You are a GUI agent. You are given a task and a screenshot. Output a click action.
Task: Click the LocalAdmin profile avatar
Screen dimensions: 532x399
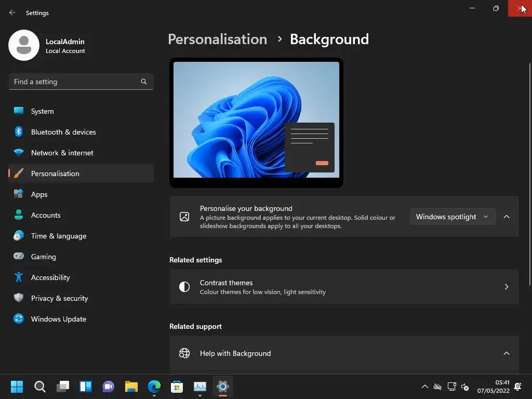point(24,45)
